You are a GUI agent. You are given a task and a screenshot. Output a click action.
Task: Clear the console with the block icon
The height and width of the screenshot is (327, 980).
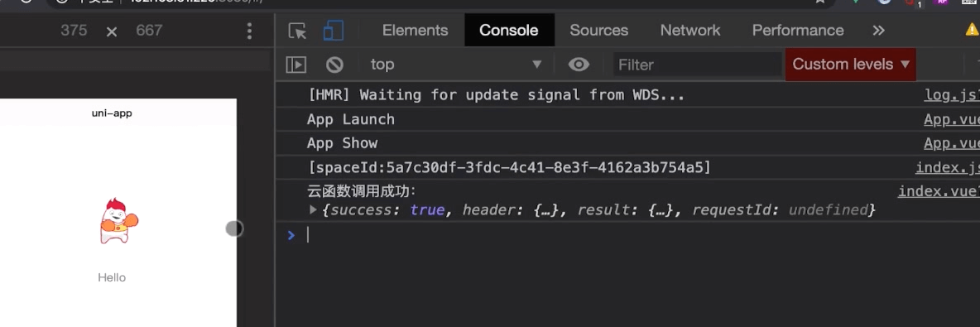(335, 65)
